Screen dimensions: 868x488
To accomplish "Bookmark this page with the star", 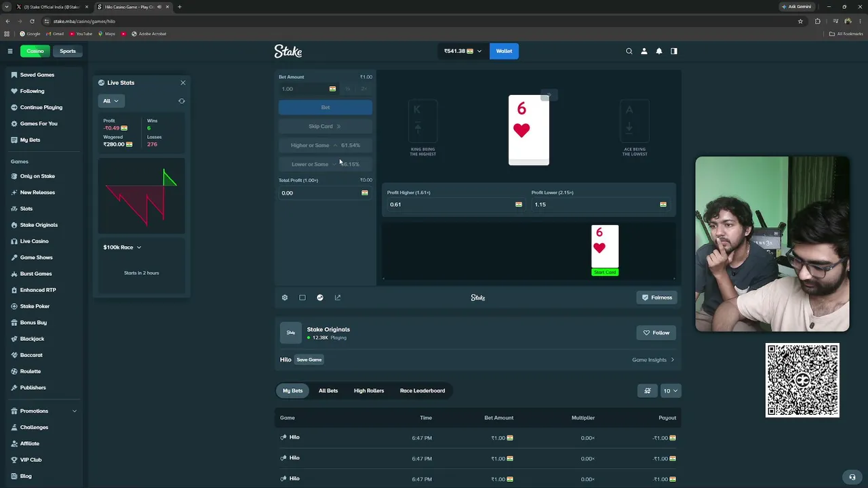I will coord(800,21).
